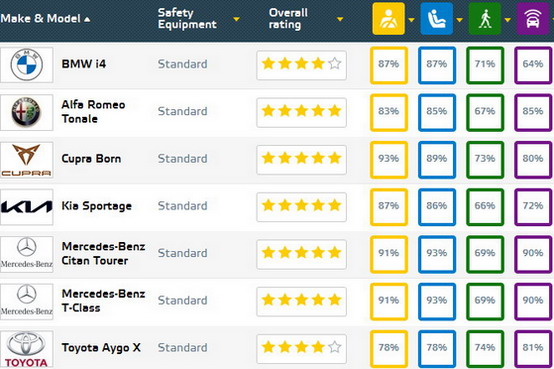Open the arrow beside the blue child icon
Image resolution: width=554 pixels, height=369 pixels.
point(459,20)
